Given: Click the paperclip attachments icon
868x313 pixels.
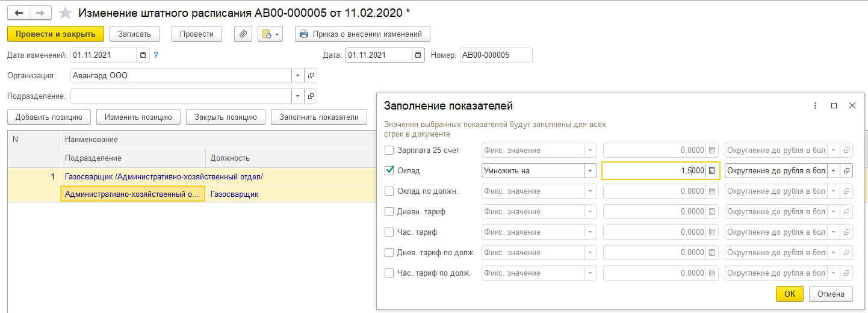Looking at the screenshot, I should coord(243,34).
